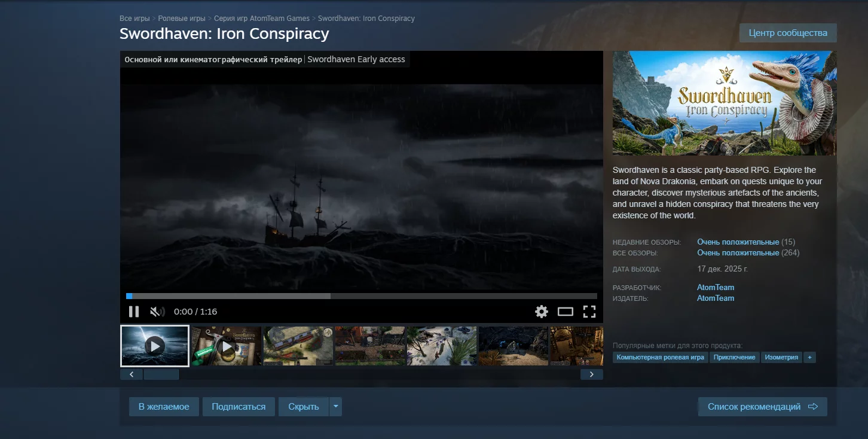Click the thumbnail strip scrollbar handle
Screen dimensions: 868x439
click(161, 374)
